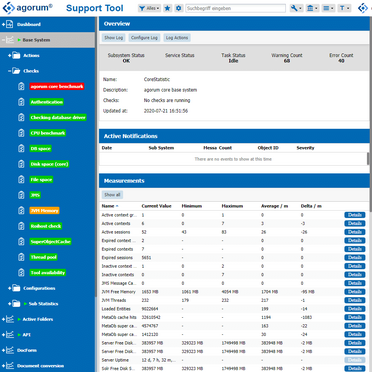Viewport: 372px width, 372px height.
Task: Open the wrench tools dropdown
Action: (296, 8)
